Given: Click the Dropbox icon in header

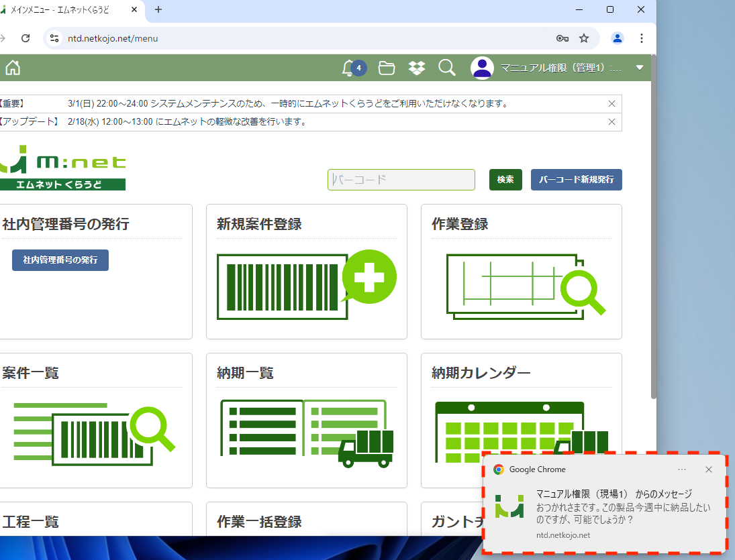Looking at the screenshot, I should [417, 68].
